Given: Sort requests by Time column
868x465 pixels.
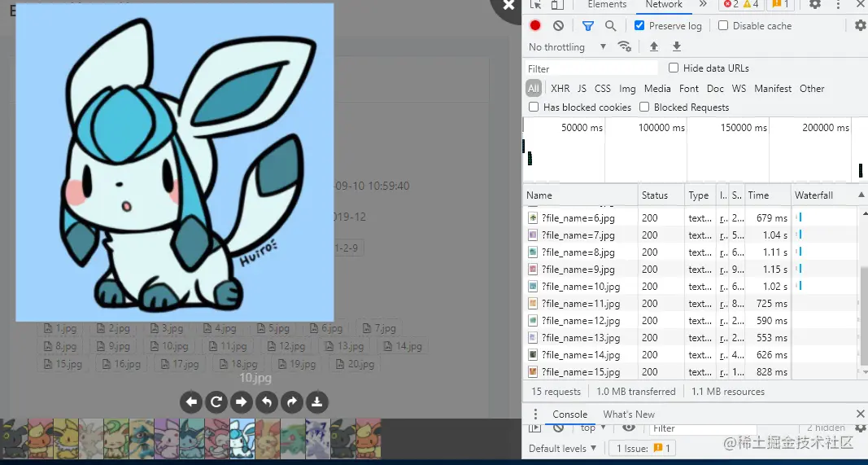Looking at the screenshot, I should (x=768, y=195).
